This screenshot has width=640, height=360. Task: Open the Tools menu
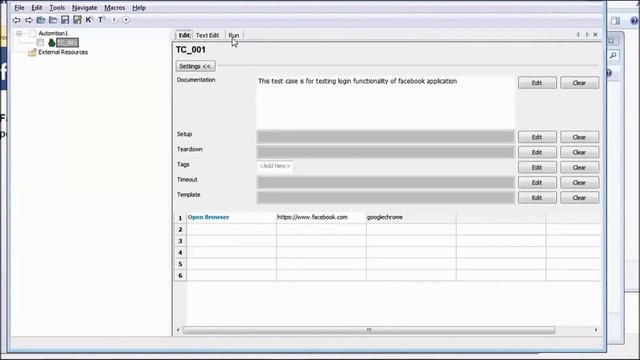pos(57,8)
